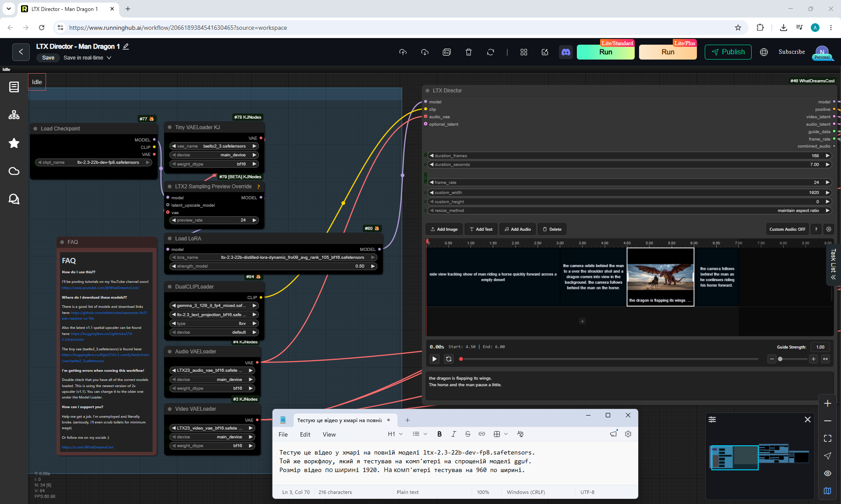Open the chat bubble icon in left sidebar
Viewport: 841px width, 504px height.
pos(14,199)
